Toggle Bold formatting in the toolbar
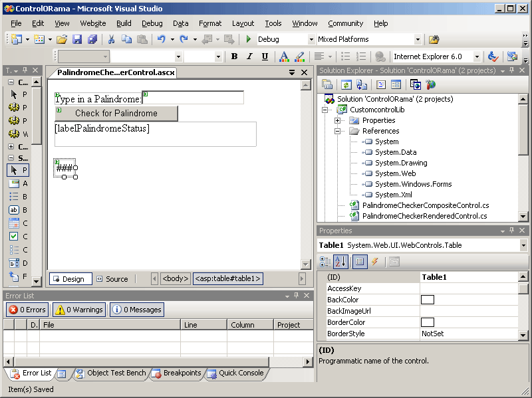The width and height of the screenshot is (532, 398). [x=234, y=56]
